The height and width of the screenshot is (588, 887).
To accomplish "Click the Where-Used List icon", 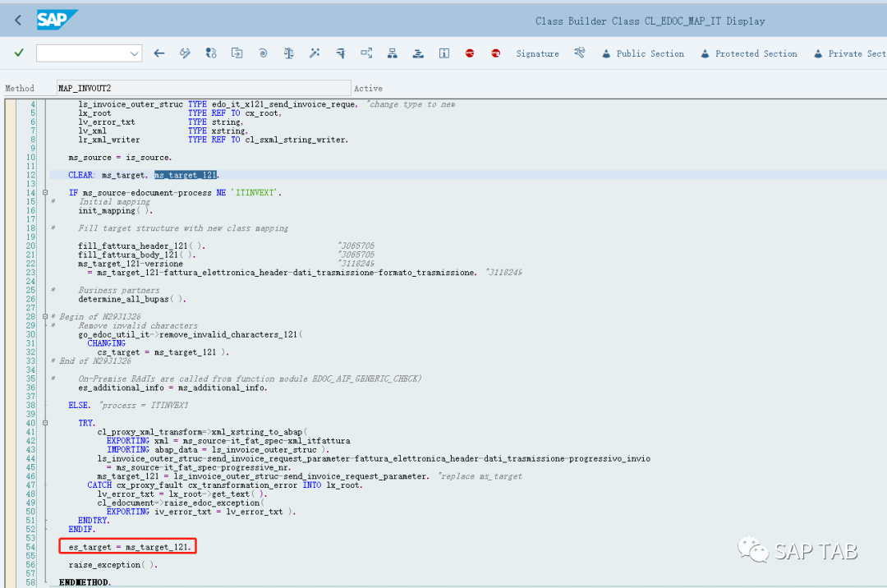I will (x=341, y=53).
